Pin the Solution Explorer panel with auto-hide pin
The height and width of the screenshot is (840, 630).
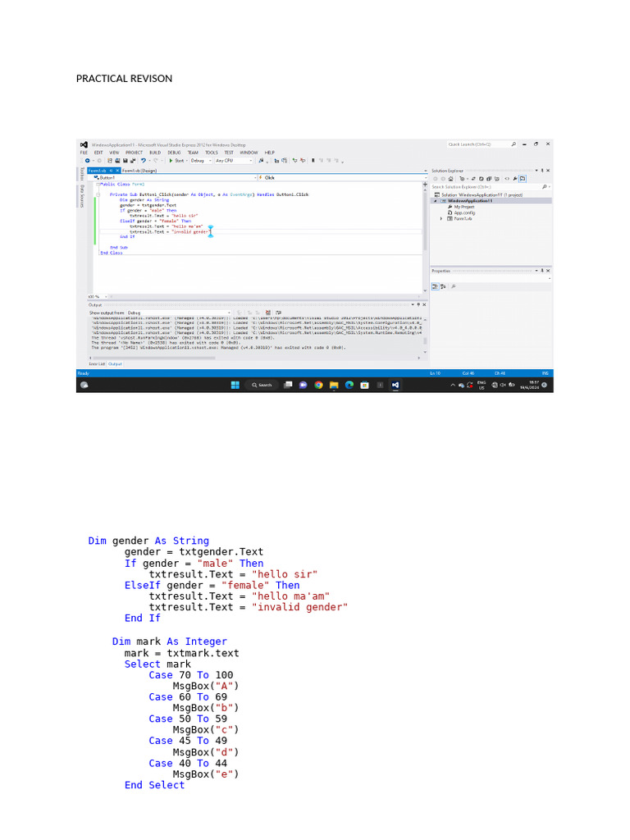(x=541, y=171)
